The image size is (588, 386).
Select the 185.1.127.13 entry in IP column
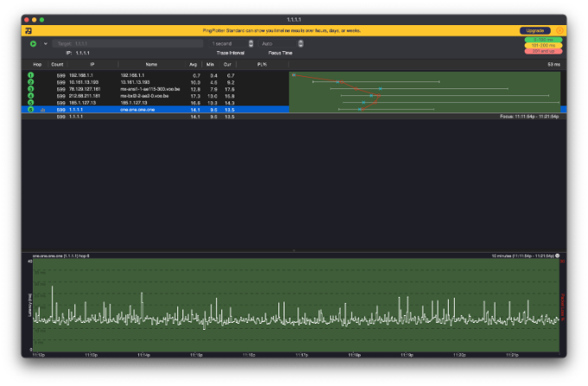pyautogui.click(x=82, y=103)
